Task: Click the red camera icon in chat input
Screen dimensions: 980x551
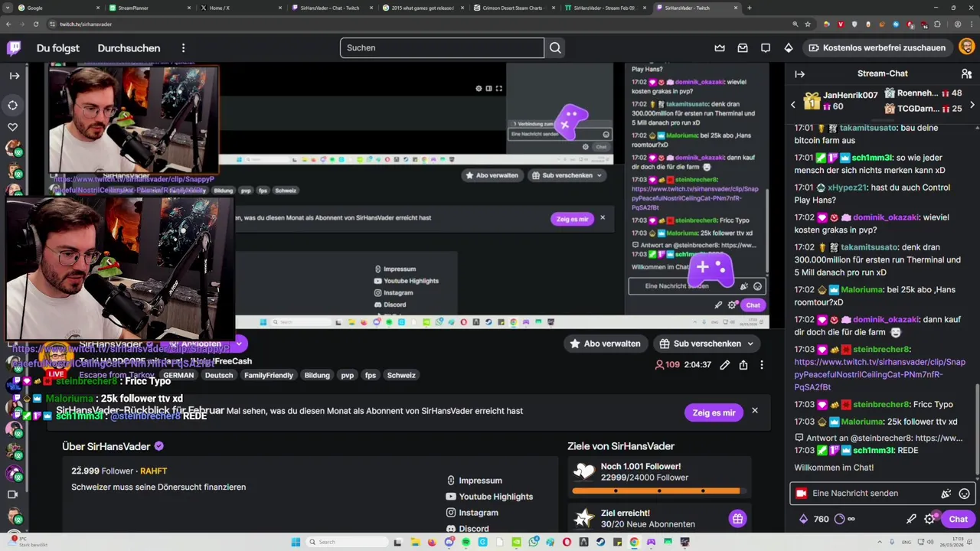Action: 801,494
